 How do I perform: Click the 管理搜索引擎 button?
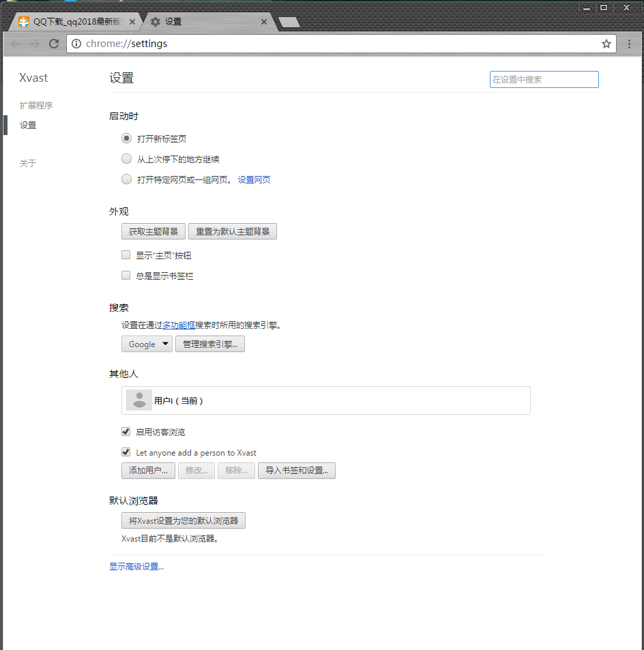click(210, 344)
